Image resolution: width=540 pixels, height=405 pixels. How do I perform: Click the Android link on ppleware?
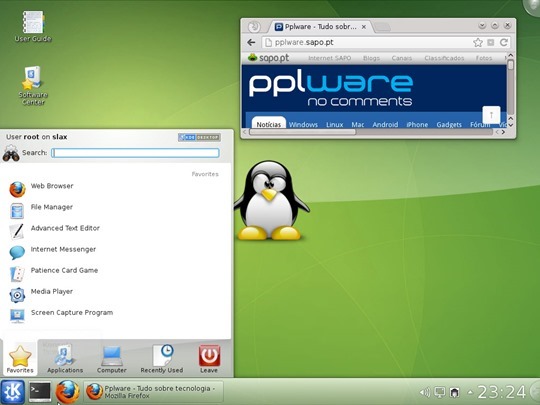385,125
